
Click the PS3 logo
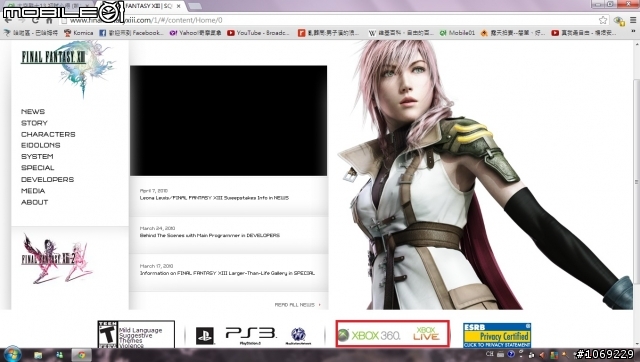(x=251, y=335)
